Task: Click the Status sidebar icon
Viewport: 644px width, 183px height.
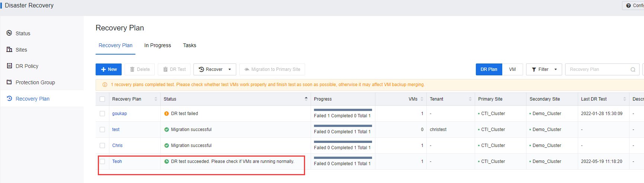Action: click(9, 33)
